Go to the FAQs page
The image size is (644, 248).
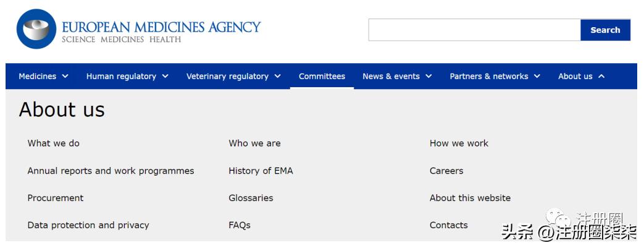click(240, 225)
